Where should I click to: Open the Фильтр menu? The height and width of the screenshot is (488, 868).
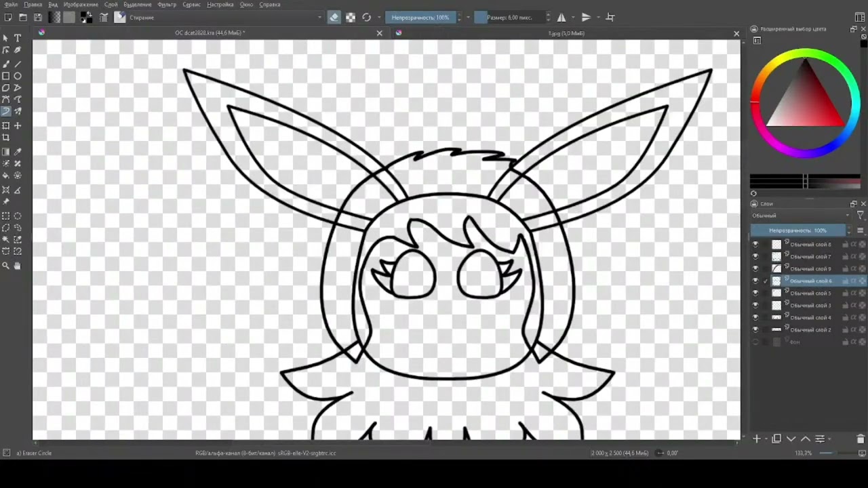click(x=167, y=4)
